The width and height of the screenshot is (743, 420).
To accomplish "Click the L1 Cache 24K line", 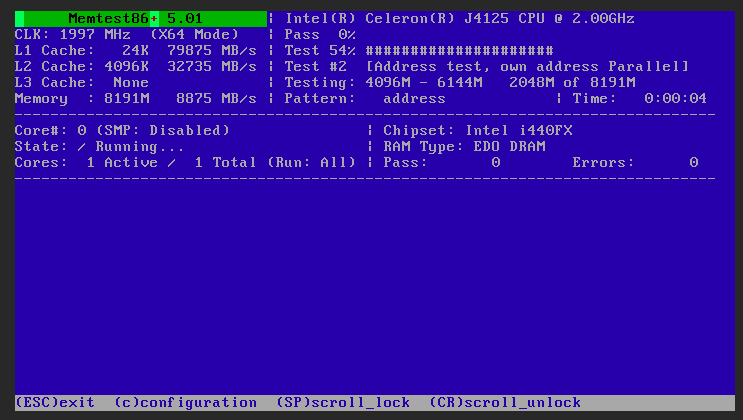I will tap(136, 51).
